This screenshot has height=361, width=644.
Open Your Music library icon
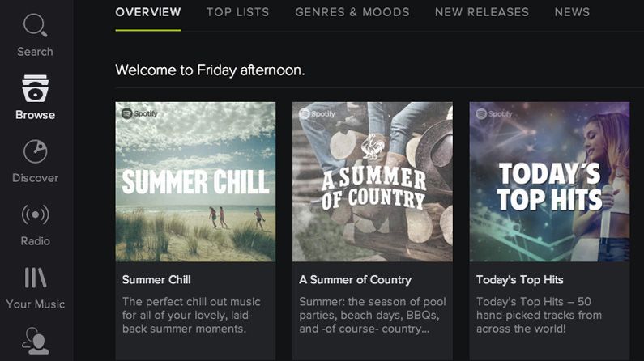(x=35, y=278)
